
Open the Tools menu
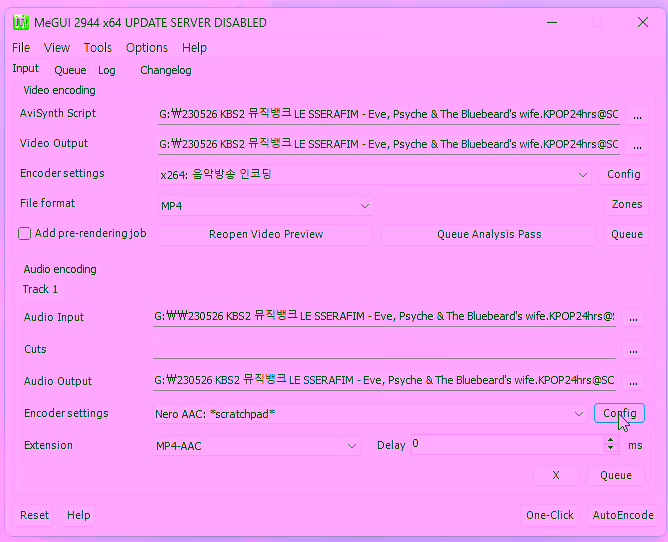[x=98, y=48]
